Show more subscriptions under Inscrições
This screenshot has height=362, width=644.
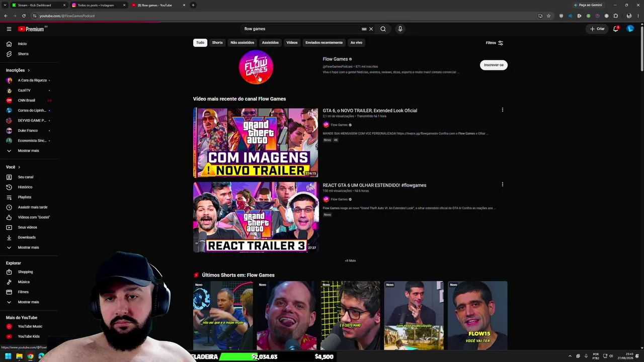(x=29, y=151)
